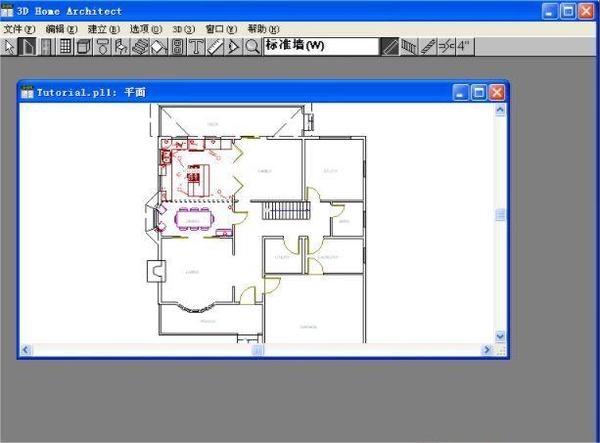Toggle the wall mode button
Screen dimensions: 600x443
[28, 46]
